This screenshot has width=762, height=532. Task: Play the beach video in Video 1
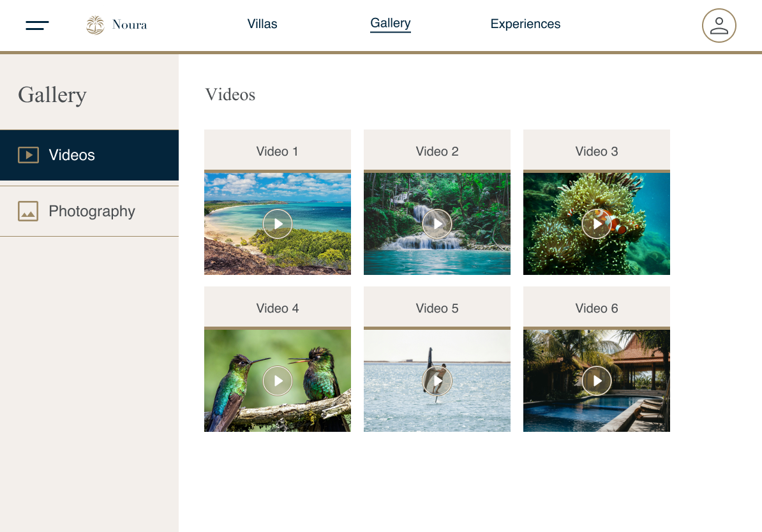coord(278,224)
